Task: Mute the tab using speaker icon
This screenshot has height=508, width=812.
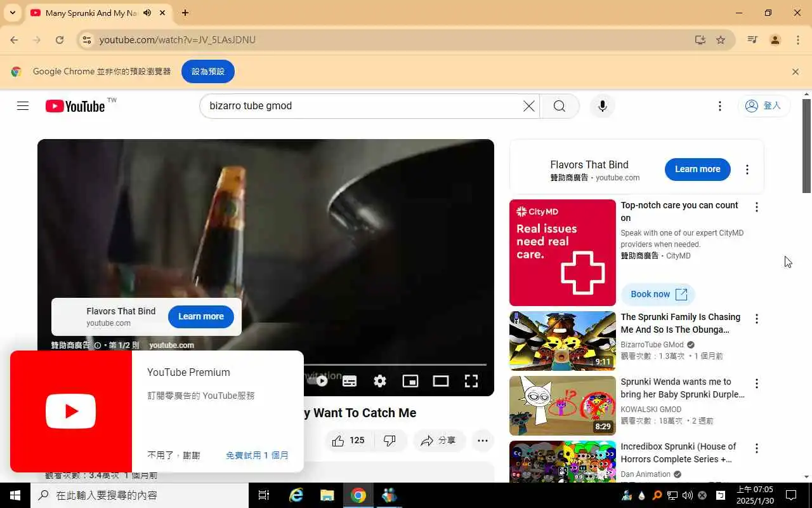Action: click(147, 13)
